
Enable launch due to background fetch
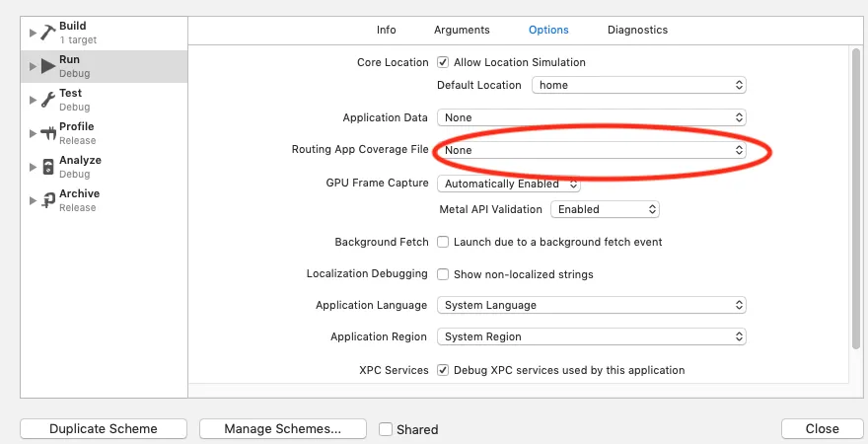point(443,242)
